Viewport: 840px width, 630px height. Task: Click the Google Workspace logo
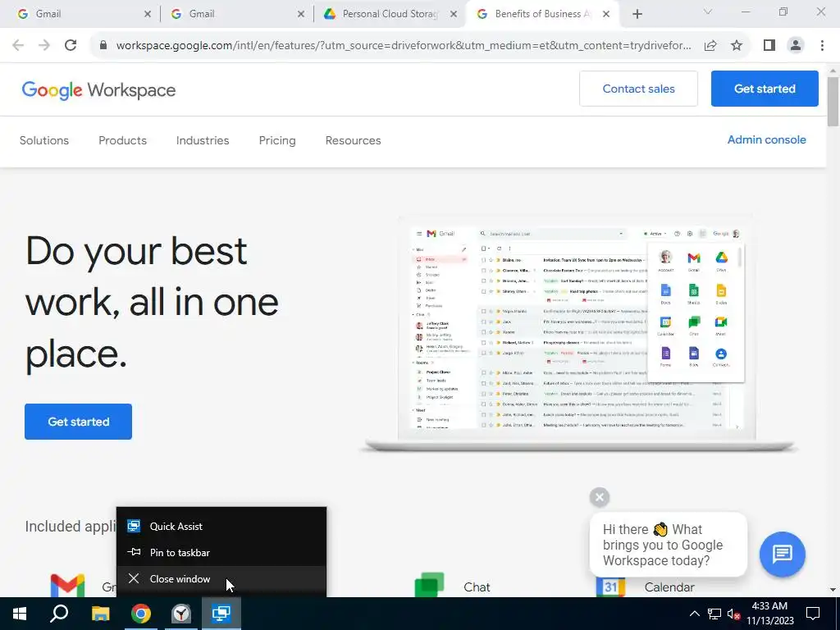click(x=98, y=90)
